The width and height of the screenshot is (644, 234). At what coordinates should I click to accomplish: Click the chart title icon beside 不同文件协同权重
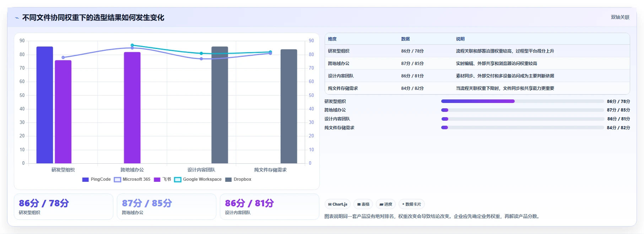(x=17, y=18)
